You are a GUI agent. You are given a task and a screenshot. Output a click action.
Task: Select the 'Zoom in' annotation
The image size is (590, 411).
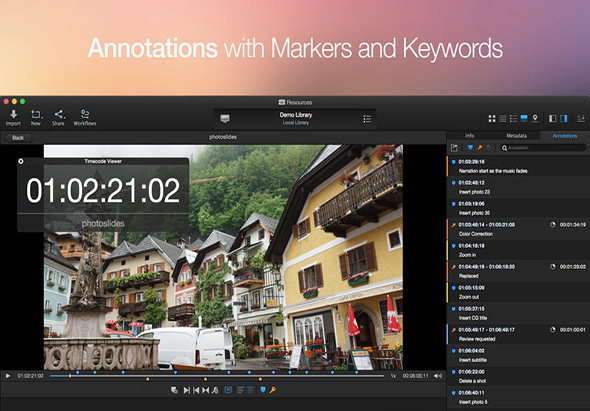[x=518, y=250]
